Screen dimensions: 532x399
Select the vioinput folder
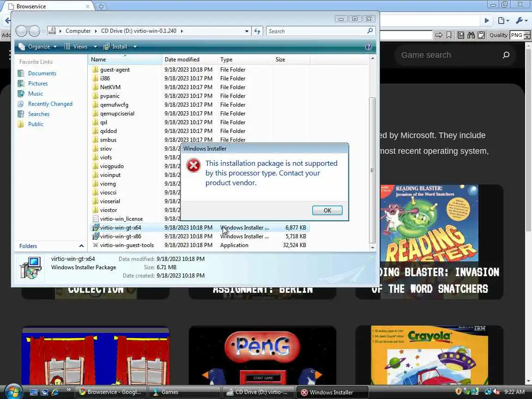(110, 175)
